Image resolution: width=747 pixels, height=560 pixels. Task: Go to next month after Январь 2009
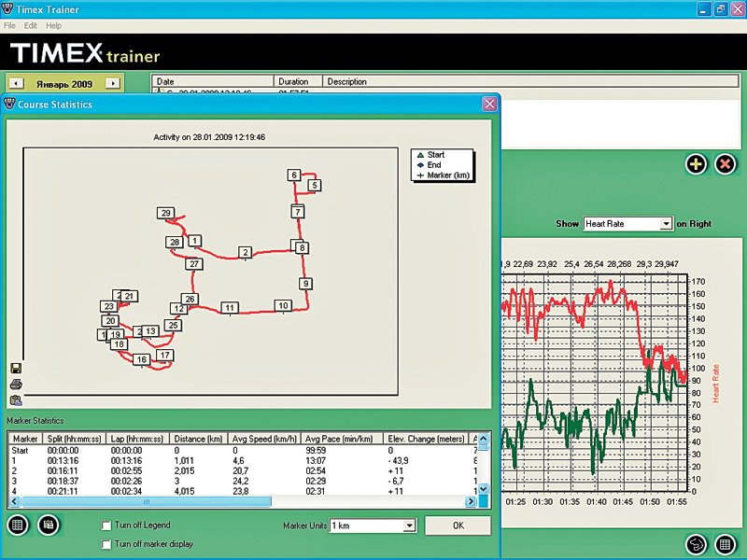pyautogui.click(x=112, y=83)
